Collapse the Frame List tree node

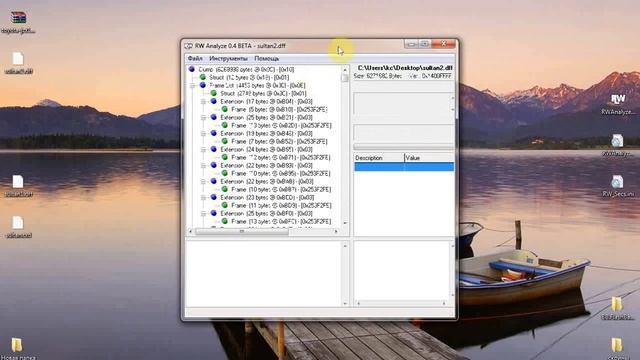coord(193,86)
